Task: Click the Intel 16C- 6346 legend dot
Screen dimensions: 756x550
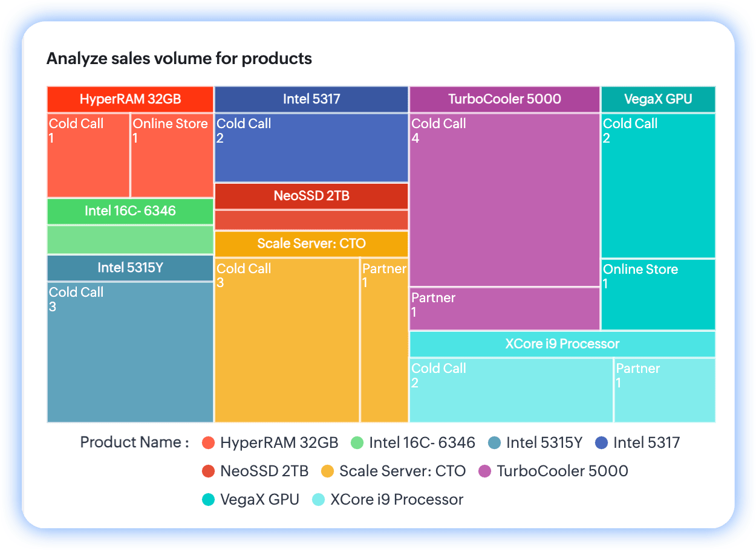Action: (357, 443)
